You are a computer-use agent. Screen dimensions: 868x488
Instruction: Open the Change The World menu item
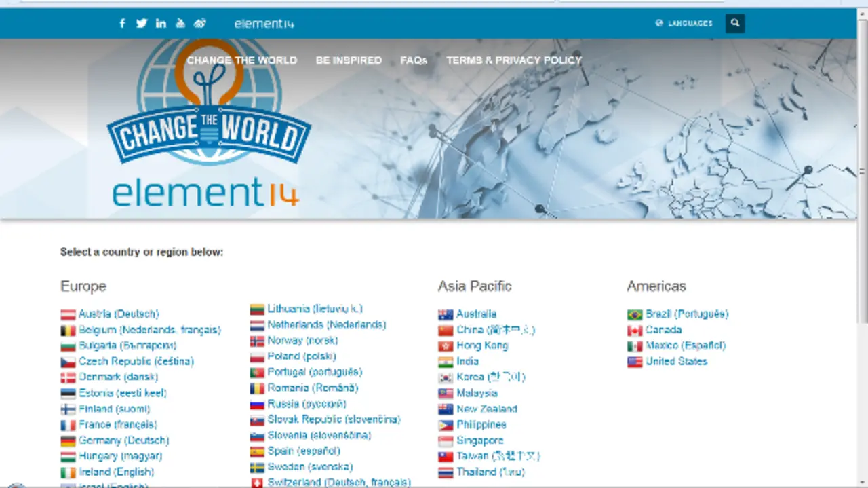click(242, 60)
